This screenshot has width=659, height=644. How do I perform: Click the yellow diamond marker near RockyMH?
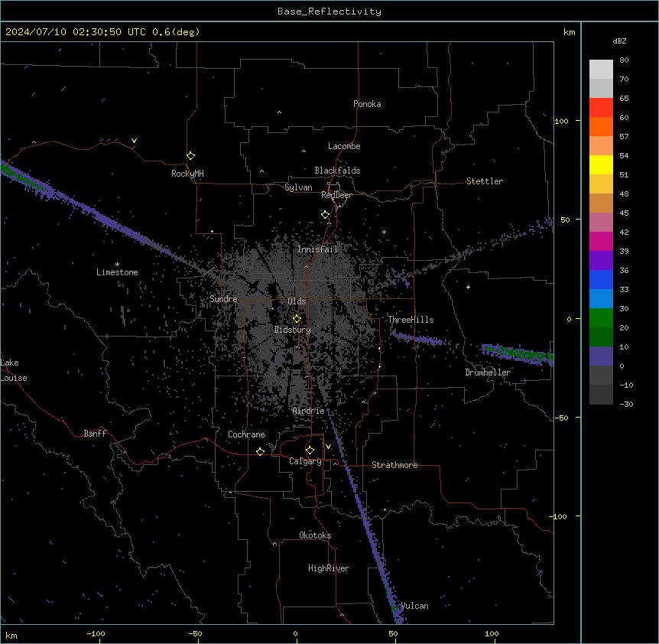click(190, 155)
